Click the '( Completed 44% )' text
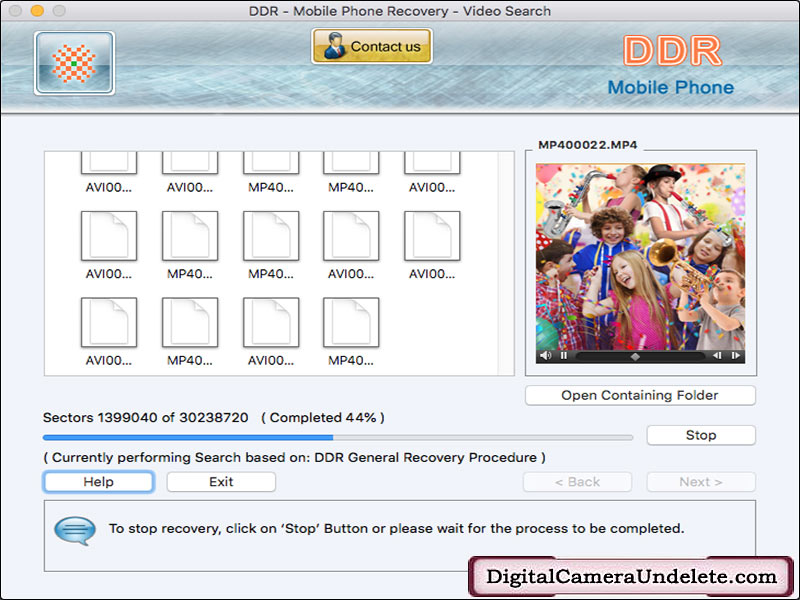Image resolution: width=800 pixels, height=600 pixels. [x=323, y=417]
